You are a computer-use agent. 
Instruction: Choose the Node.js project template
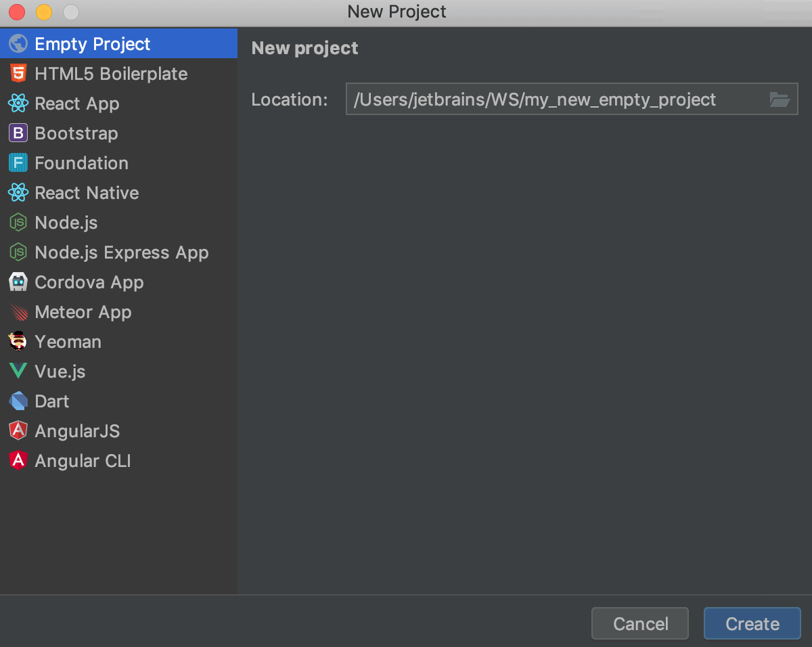click(x=66, y=223)
